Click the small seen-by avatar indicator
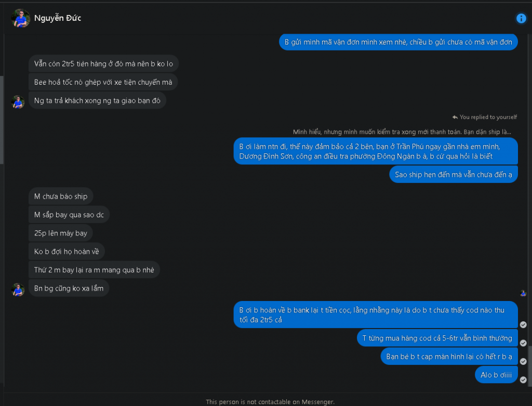The height and width of the screenshot is (406, 532). click(523, 293)
